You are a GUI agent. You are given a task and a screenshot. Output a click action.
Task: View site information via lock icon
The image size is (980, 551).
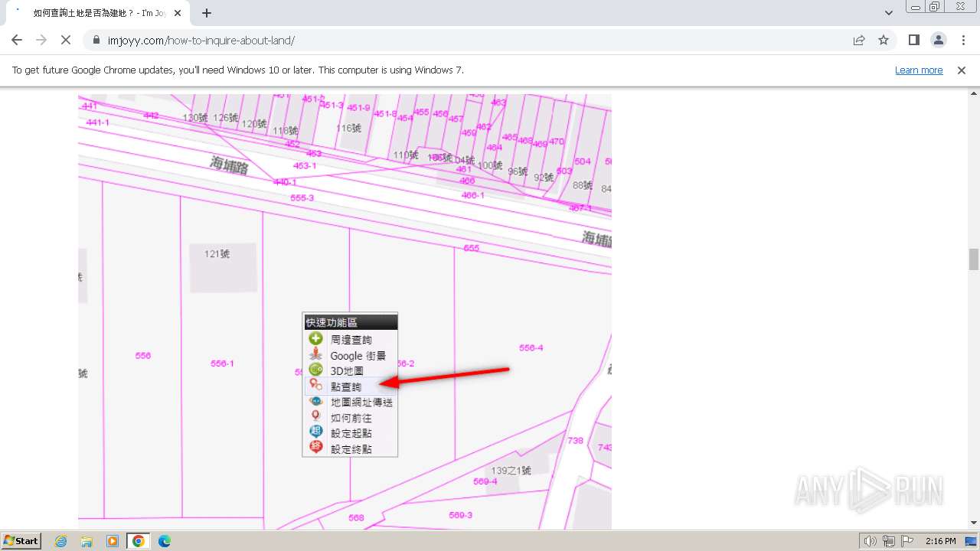coord(96,40)
